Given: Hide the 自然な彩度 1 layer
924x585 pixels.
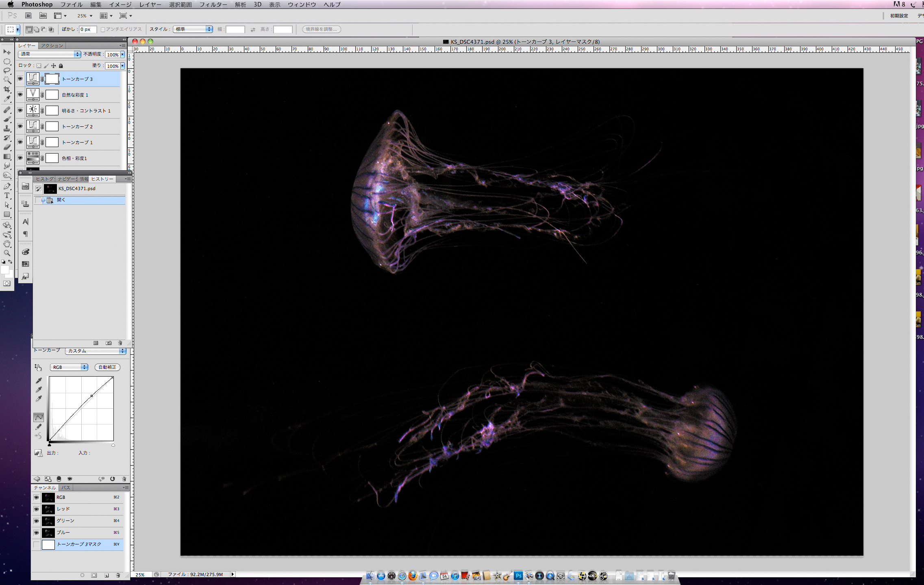Looking at the screenshot, I should 20,95.
